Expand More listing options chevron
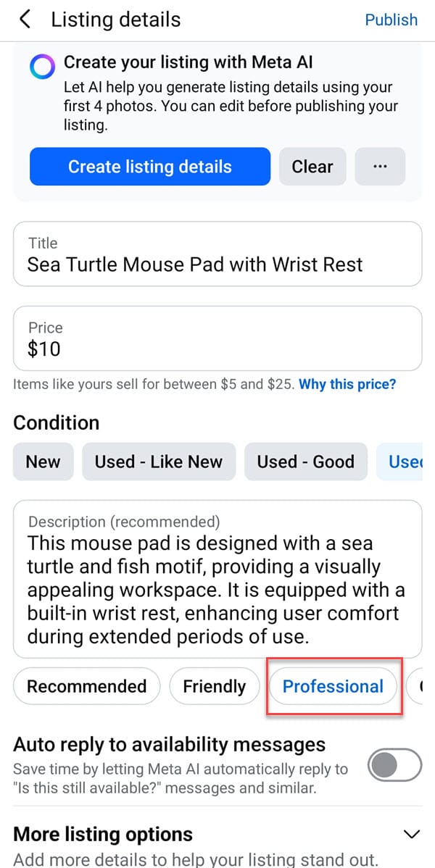435x868 pixels. (411, 833)
